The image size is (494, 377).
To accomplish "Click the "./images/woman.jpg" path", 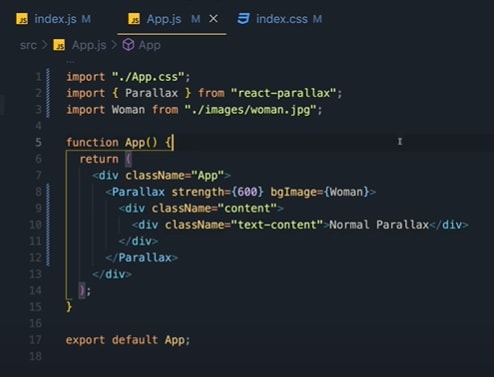I will (250, 110).
